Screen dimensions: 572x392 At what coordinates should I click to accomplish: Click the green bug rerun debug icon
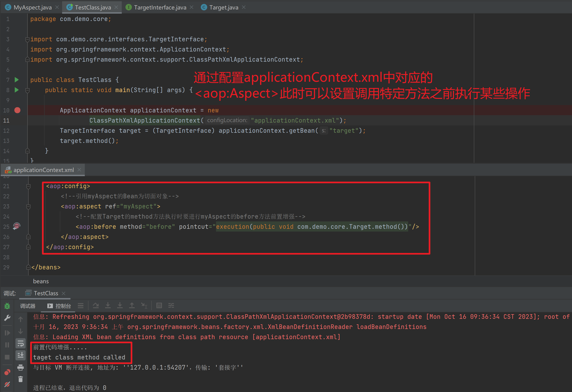pyautogui.click(x=7, y=306)
